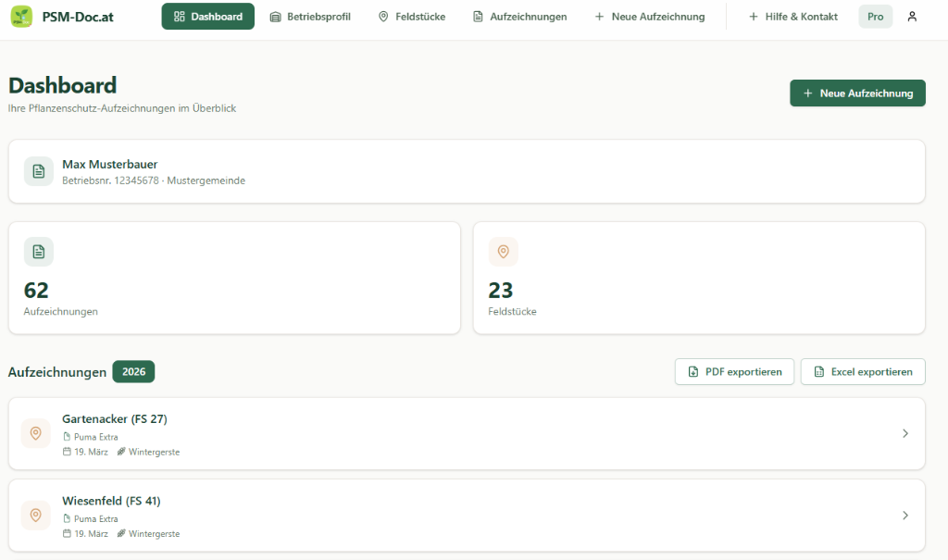This screenshot has width=948, height=560.
Task: Expand the Gartenacker (FS 27) entry chevron
Action: pyautogui.click(x=905, y=433)
